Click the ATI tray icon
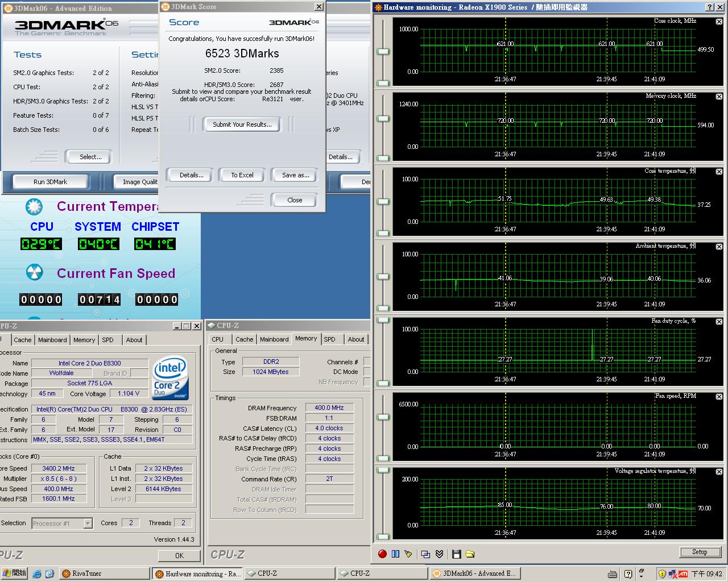The image size is (728, 582). (682, 573)
